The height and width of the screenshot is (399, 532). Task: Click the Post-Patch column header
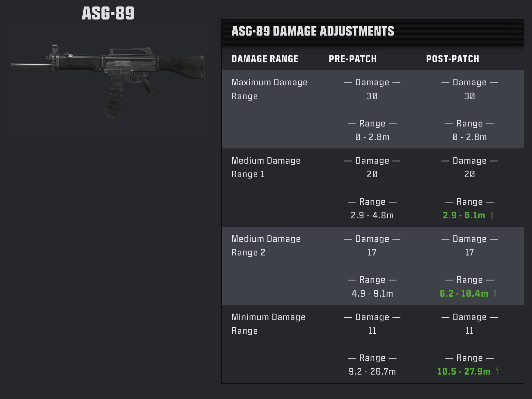click(453, 59)
